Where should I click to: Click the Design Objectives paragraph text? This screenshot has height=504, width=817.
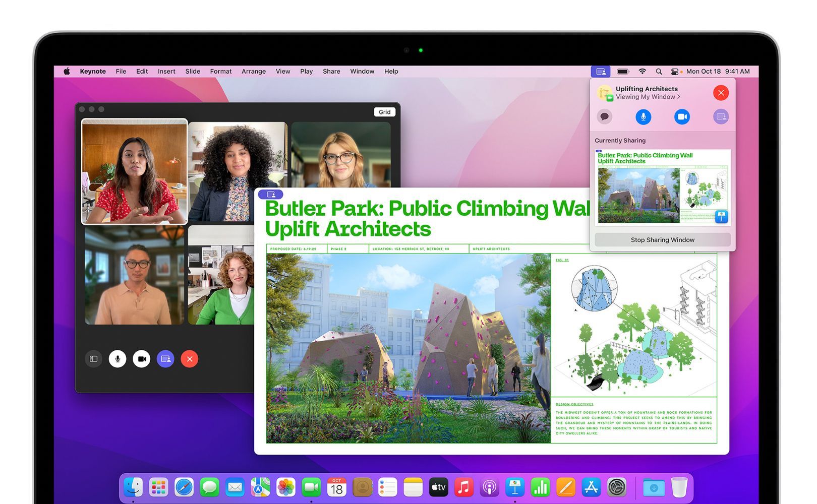(634, 422)
